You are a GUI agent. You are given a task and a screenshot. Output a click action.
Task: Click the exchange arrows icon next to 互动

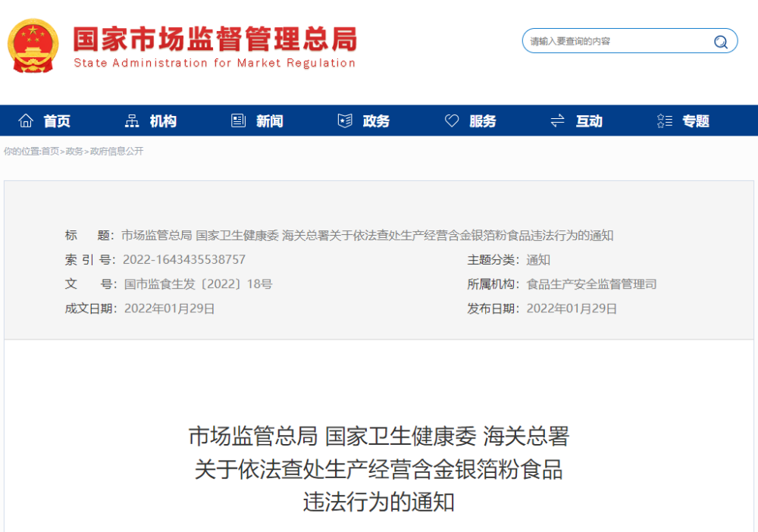click(557, 120)
